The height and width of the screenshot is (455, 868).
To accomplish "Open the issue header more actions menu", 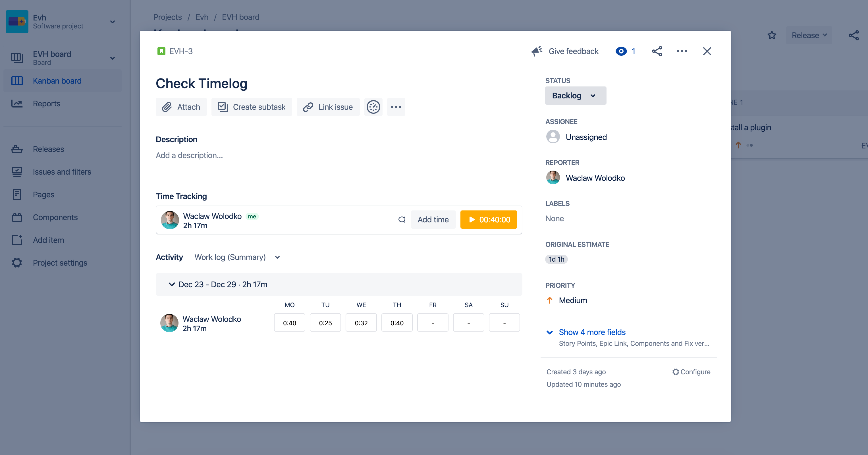I will click(x=682, y=51).
